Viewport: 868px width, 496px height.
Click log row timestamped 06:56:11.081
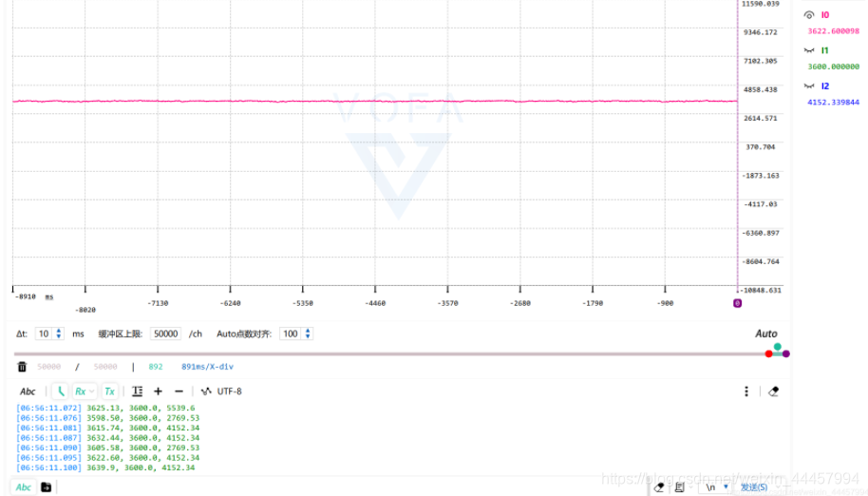[108, 428]
